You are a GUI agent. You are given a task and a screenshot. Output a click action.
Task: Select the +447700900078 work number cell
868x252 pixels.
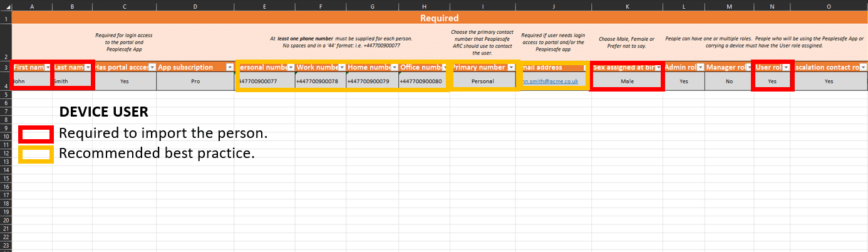(320, 81)
